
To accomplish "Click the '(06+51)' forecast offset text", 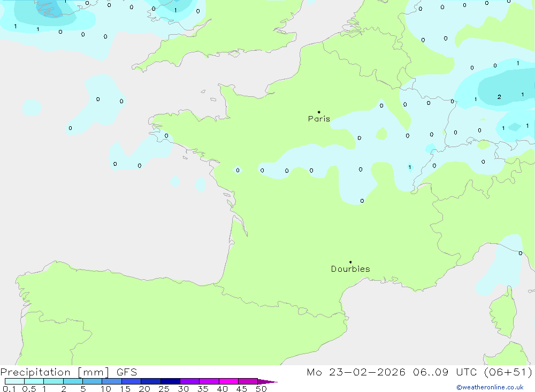I will pos(508,372).
